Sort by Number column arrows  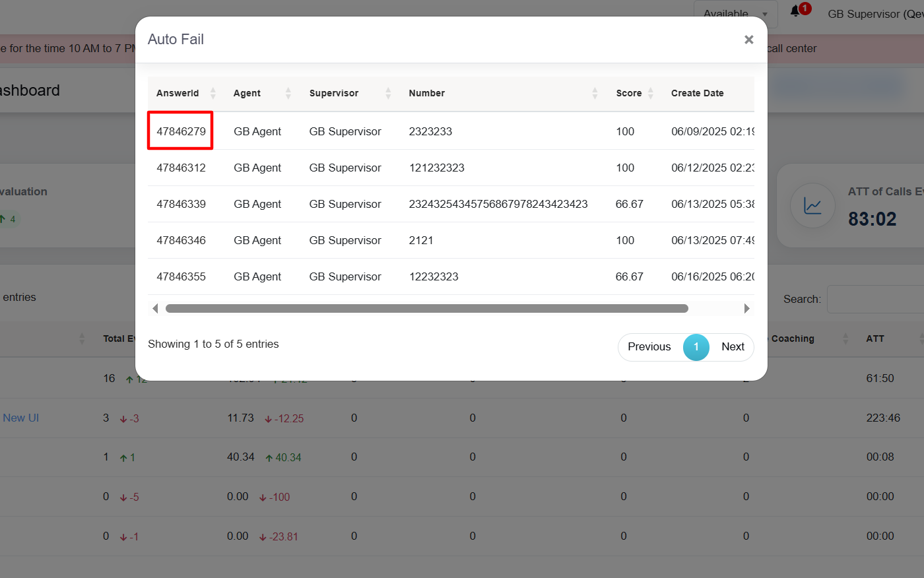[595, 93]
